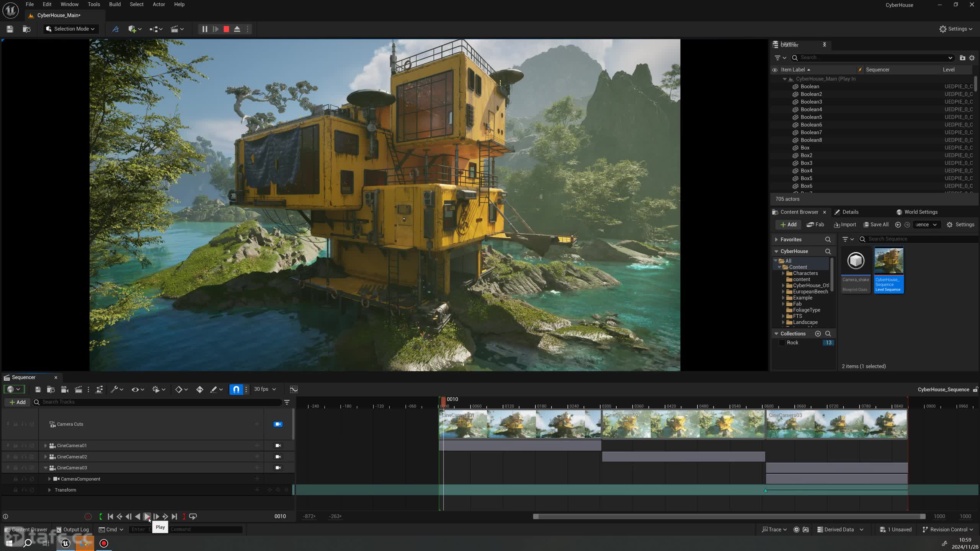Screen dimensions: 980x551
Task: Toggle the Outliner visibility eye column
Action: 775,70
